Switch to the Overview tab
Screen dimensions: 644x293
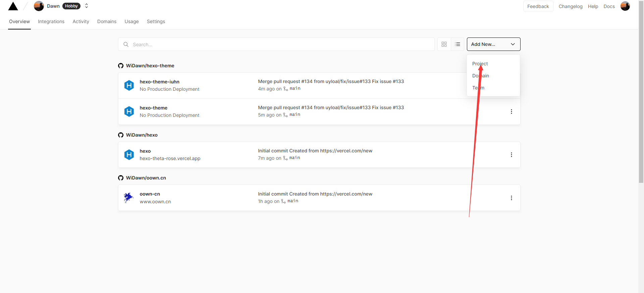(x=19, y=21)
